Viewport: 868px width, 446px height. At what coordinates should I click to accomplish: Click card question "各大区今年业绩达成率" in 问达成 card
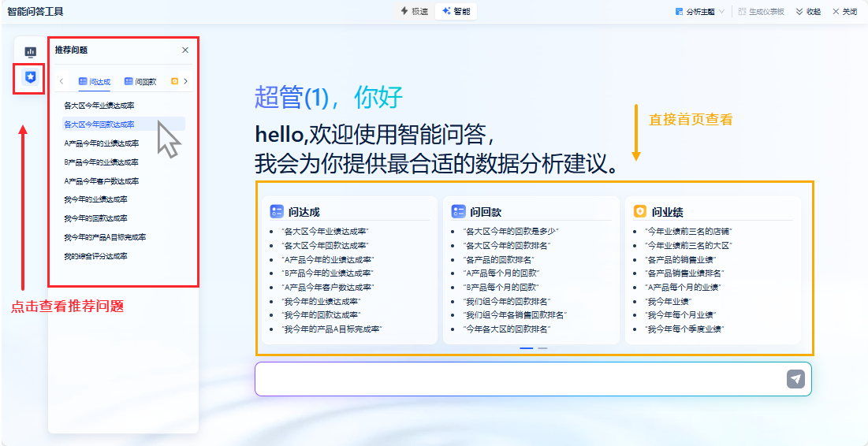click(x=326, y=231)
